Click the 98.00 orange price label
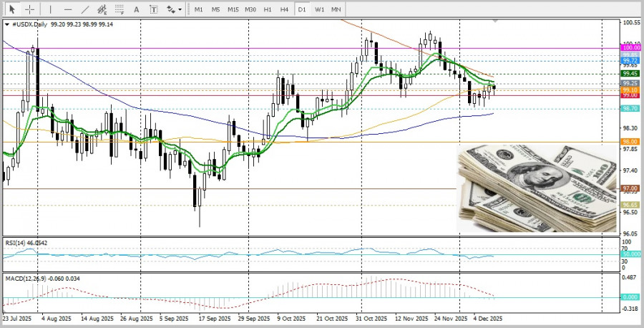Viewport: 644px width, 328px height. click(630, 141)
